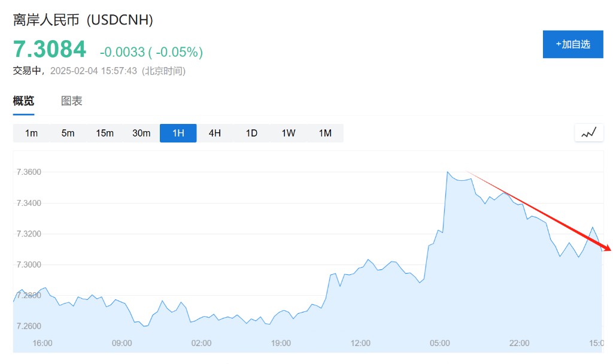Image resolution: width=613 pixels, height=364 pixels.
Task: Select the 1W weekly interval
Action: [289, 133]
